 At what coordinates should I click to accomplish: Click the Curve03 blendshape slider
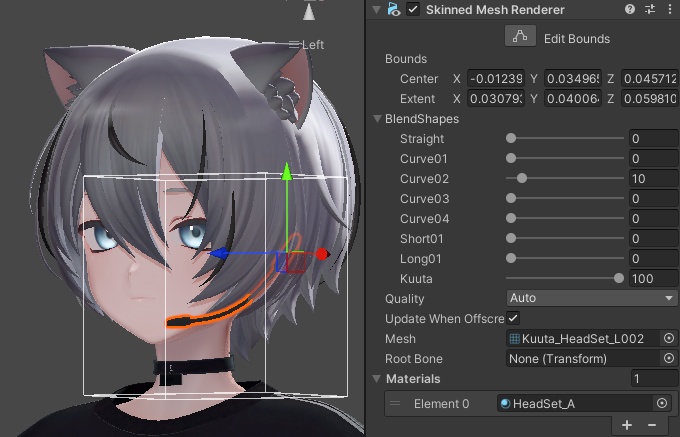point(565,198)
